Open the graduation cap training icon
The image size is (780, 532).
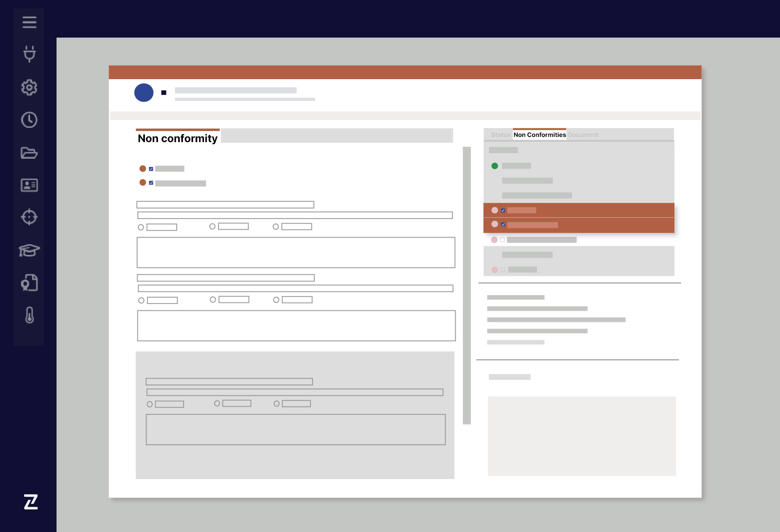tap(29, 250)
